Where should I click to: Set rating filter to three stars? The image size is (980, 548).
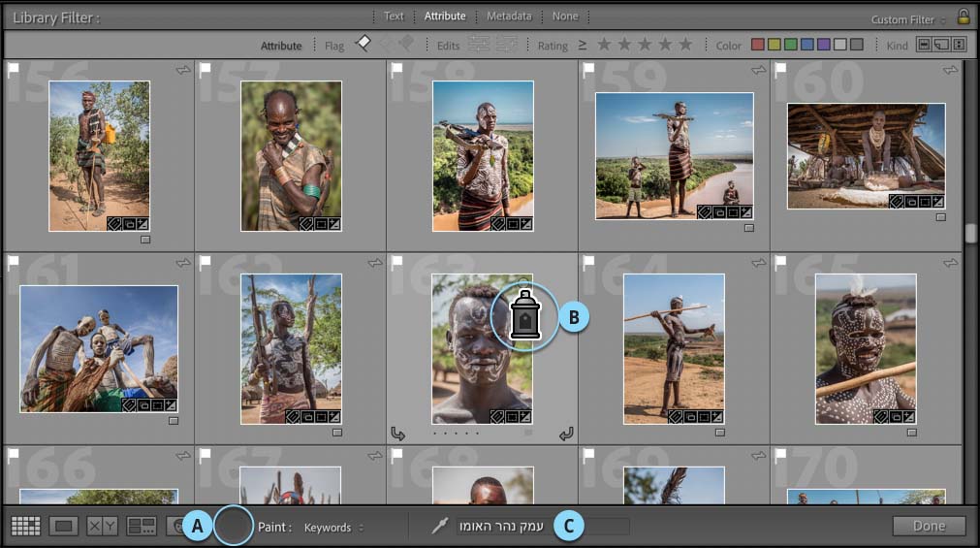645,44
